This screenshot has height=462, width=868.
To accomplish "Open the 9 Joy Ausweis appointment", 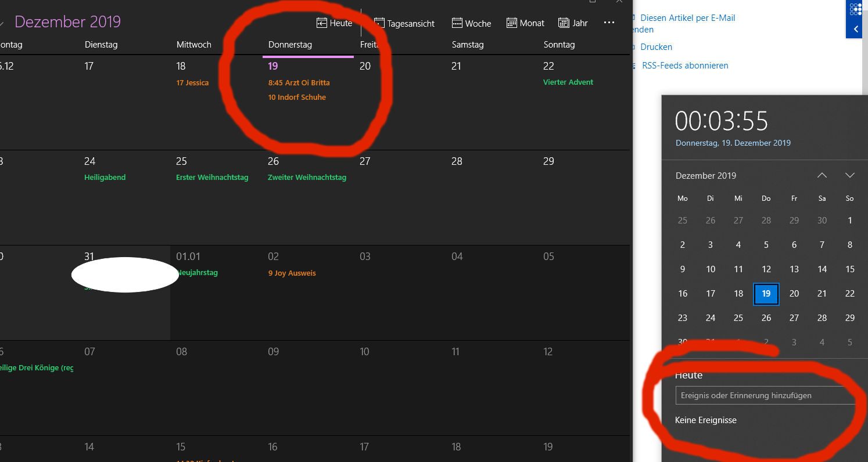I will (x=292, y=273).
